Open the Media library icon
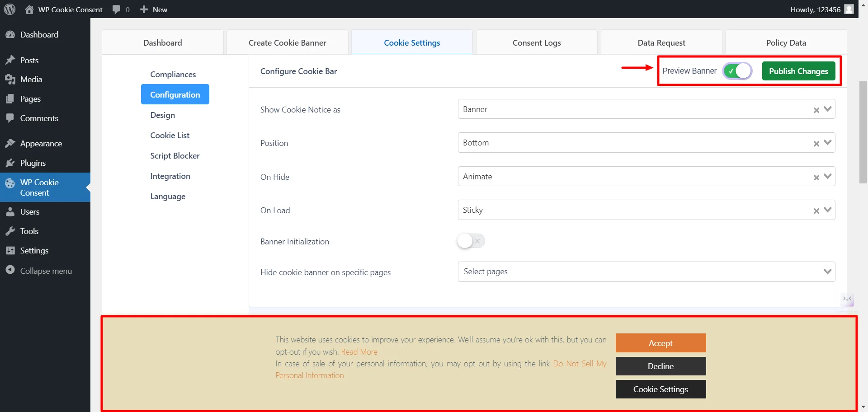Screen dimensions: 868x412 tap(10, 79)
